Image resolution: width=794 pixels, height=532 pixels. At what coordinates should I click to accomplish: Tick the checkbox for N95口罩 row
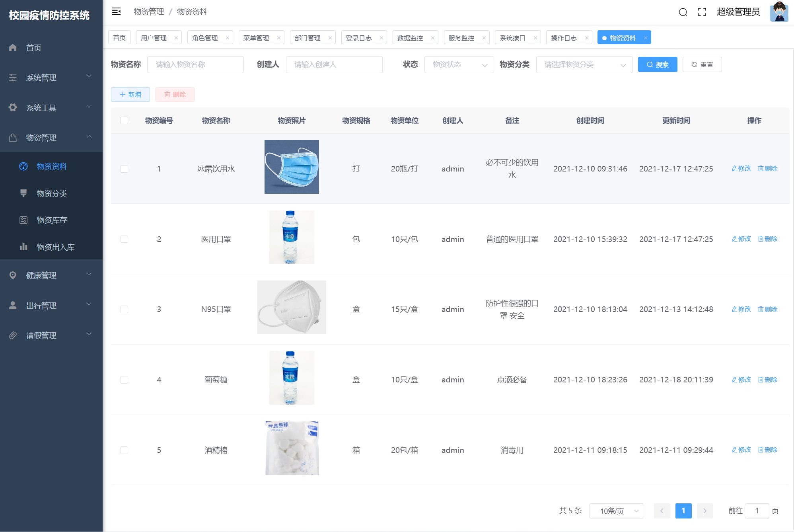[x=125, y=310]
